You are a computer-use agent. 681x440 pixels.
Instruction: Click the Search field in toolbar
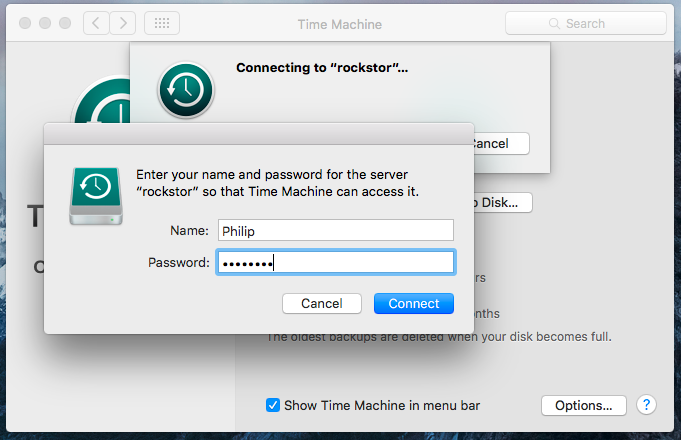point(585,23)
